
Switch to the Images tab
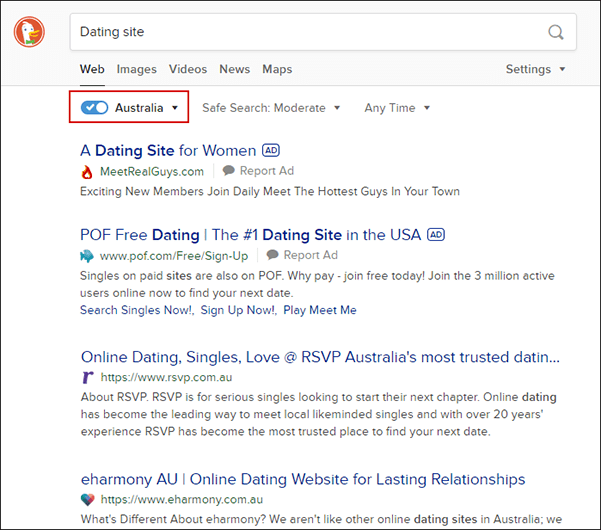tap(136, 70)
